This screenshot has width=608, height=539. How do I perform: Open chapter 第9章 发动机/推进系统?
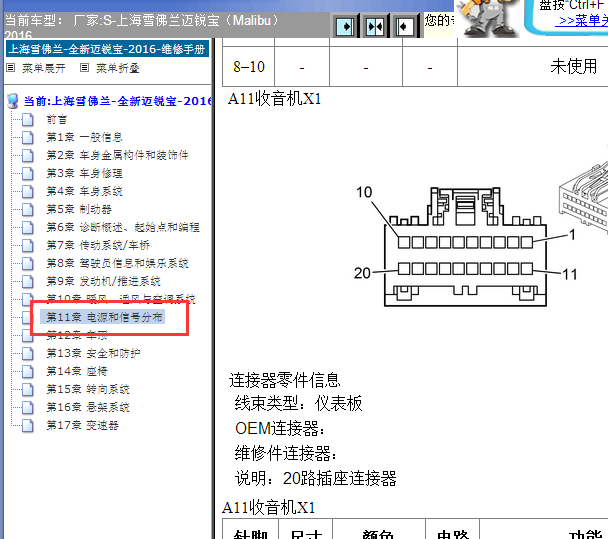pos(103,281)
